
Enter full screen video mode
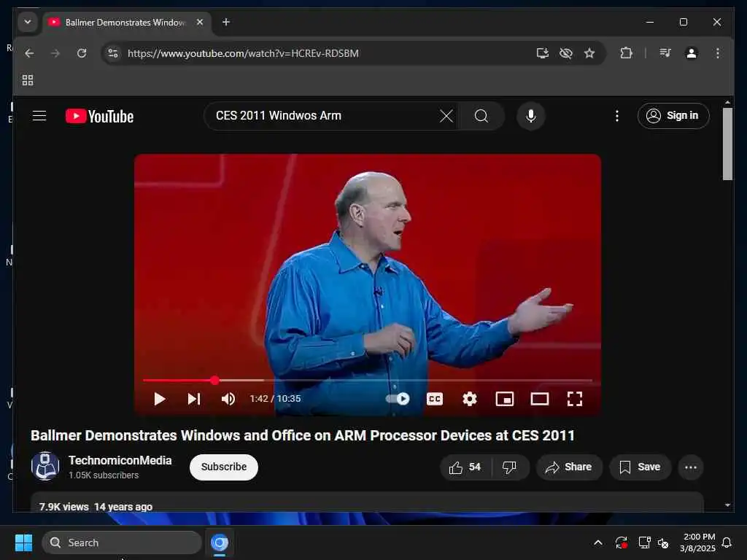(575, 399)
